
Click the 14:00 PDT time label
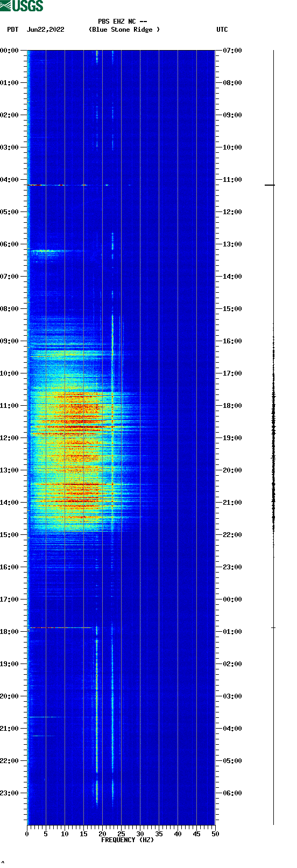tap(10, 503)
